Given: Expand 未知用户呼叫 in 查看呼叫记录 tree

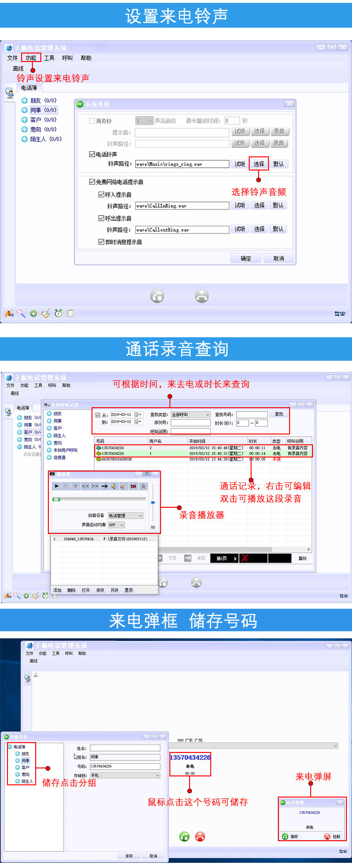Looking at the screenshot, I should [49, 450].
